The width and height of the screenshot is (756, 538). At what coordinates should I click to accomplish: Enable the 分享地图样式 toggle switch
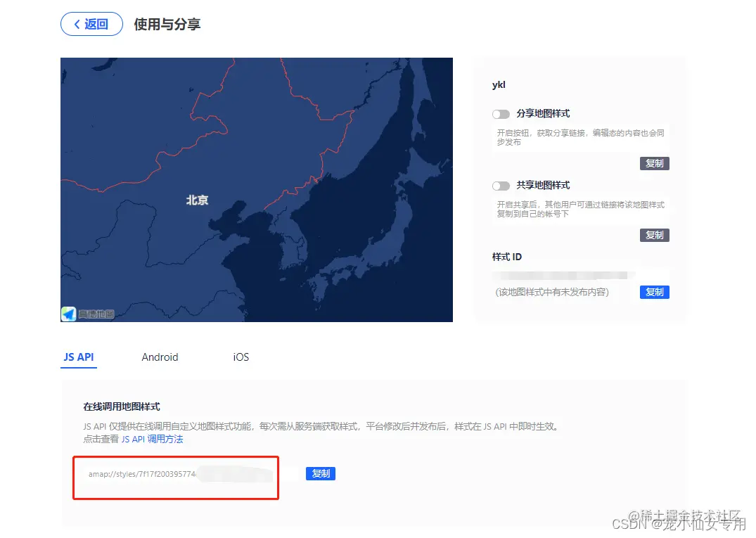(x=501, y=113)
